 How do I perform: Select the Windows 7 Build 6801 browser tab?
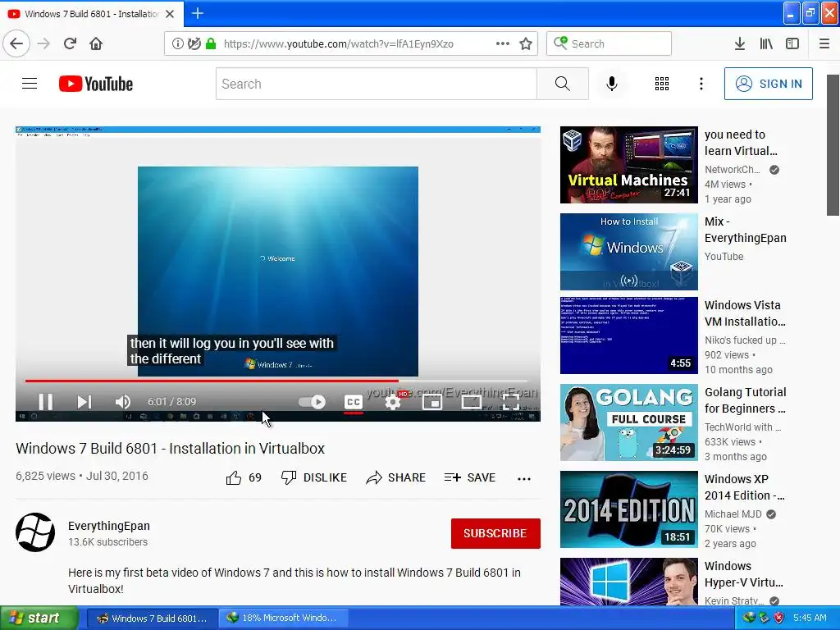pyautogui.click(x=92, y=14)
